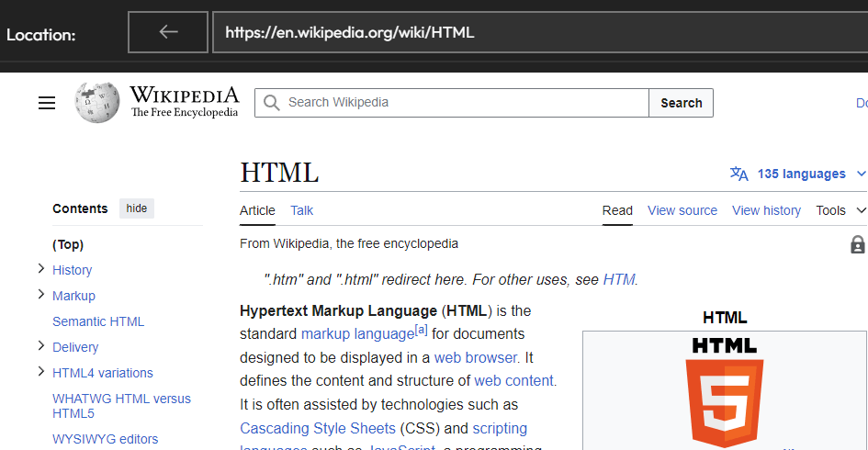
Task: Go to Semantic HTML section
Action: point(98,321)
